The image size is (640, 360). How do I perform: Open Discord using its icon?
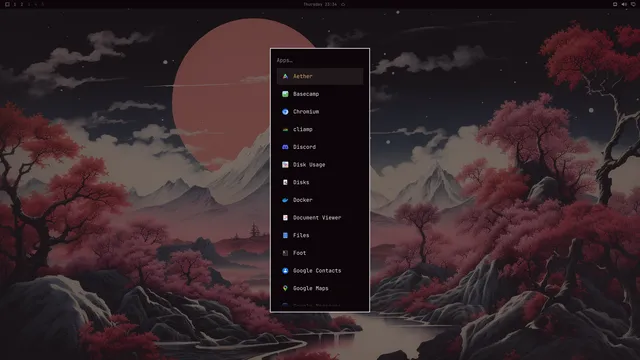tap(285, 147)
